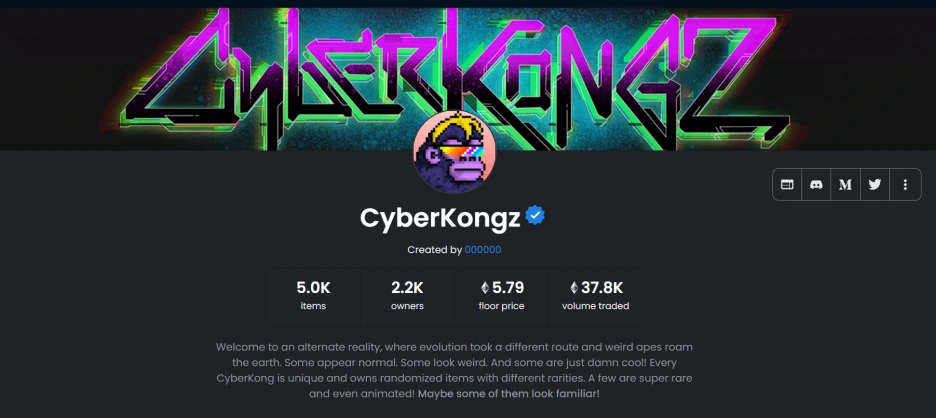Click the 'Created by' label text
This screenshot has height=418, width=936.
435,250
